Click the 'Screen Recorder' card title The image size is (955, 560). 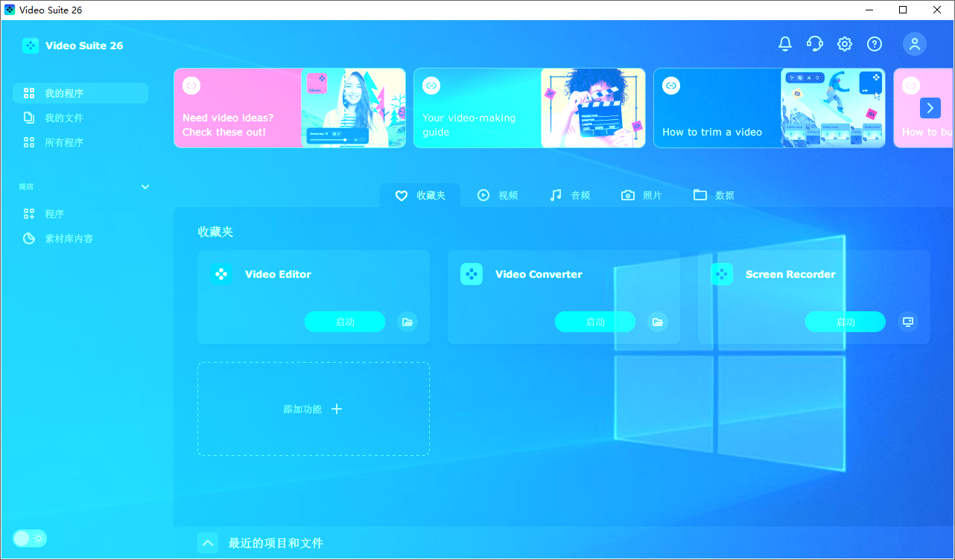tap(790, 274)
